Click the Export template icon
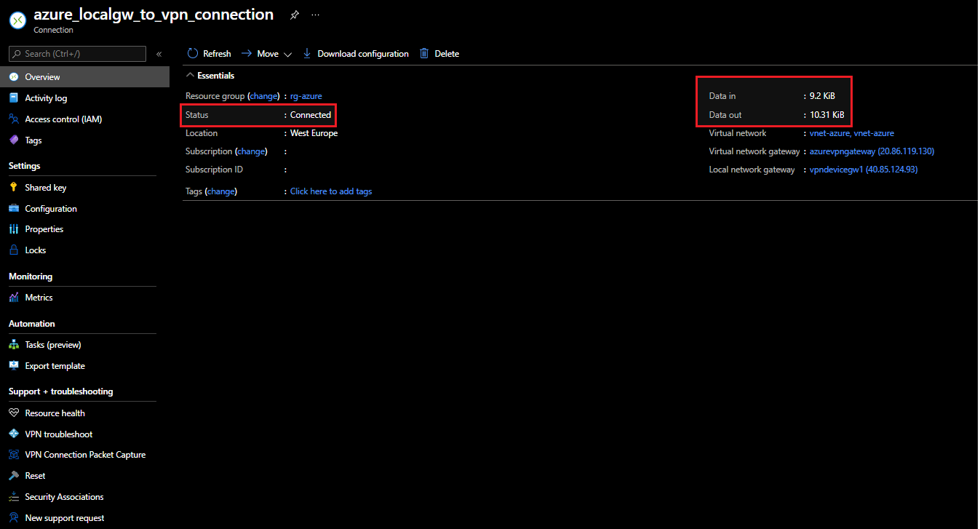This screenshot has height=529, width=980. (x=14, y=366)
